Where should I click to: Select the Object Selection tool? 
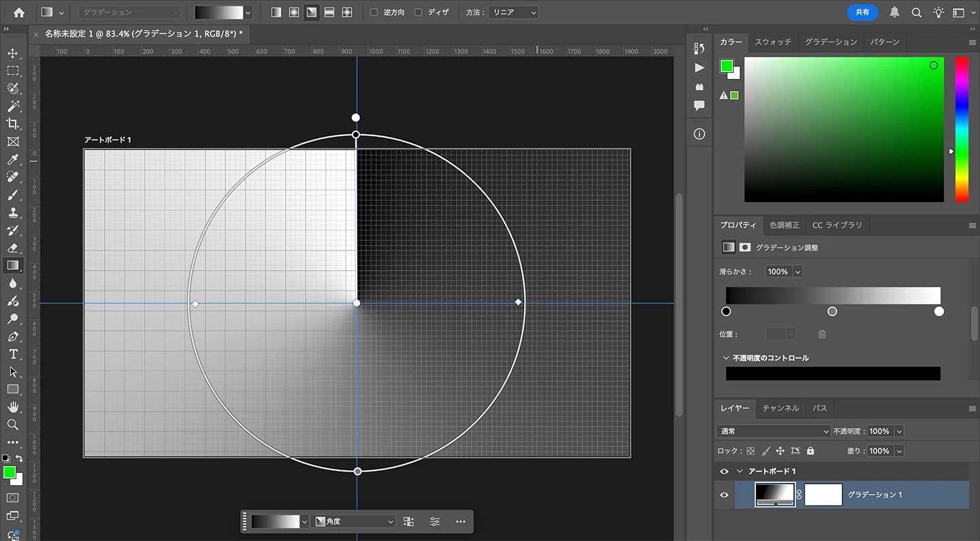point(13,88)
